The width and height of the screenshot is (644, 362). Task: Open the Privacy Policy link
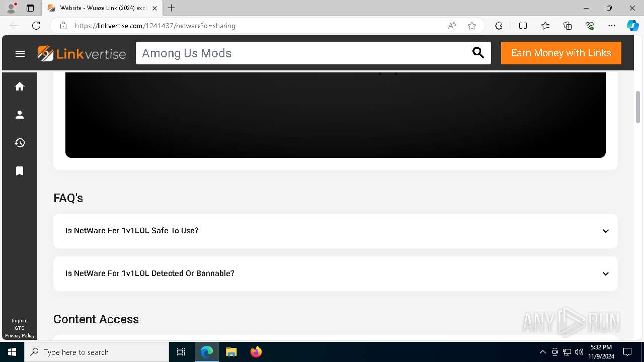click(20, 335)
